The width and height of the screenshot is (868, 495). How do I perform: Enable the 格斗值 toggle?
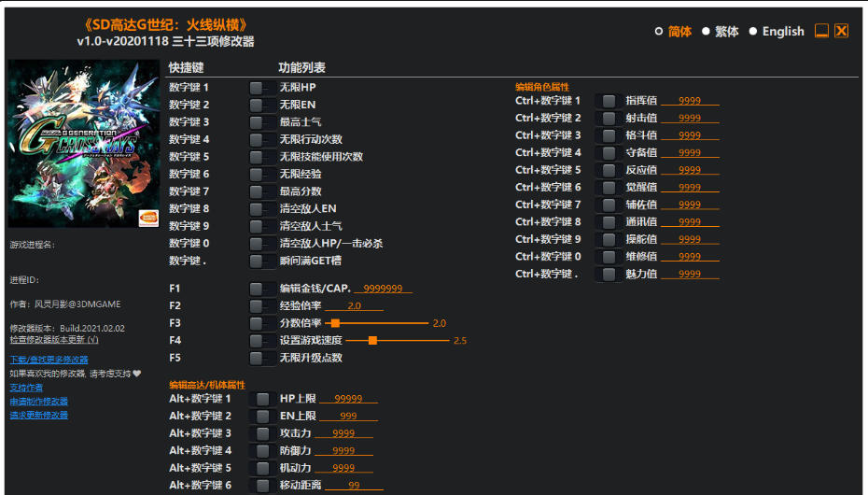(x=608, y=135)
